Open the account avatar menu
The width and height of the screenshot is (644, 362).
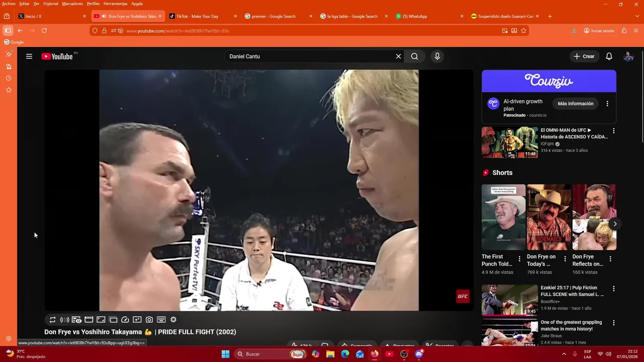pyautogui.click(x=628, y=56)
